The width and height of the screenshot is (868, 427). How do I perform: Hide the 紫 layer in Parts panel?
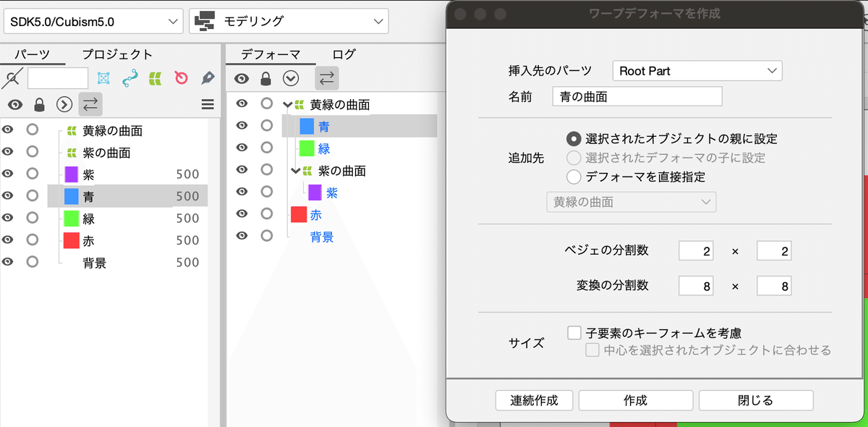[8, 174]
